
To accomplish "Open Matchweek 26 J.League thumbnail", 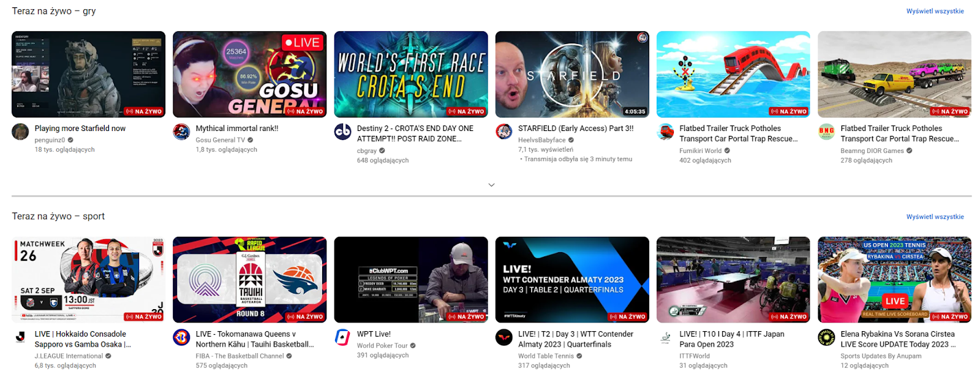I will point(88,280).
